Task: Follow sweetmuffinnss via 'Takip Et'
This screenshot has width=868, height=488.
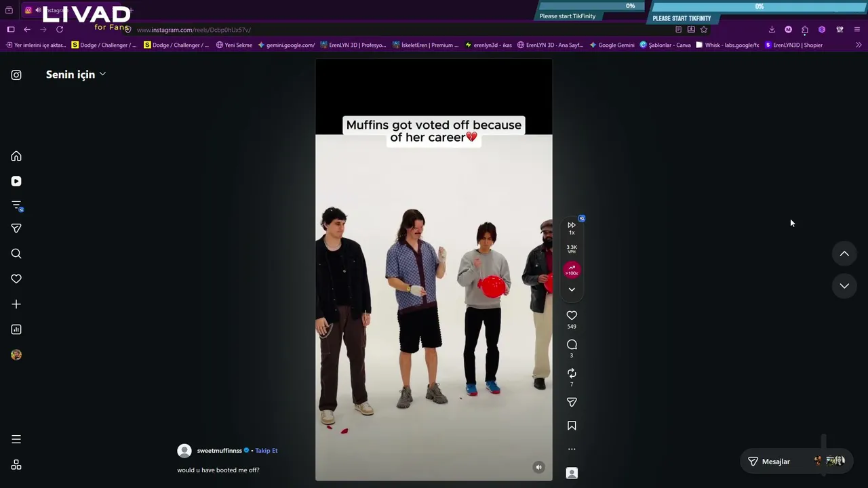Action: click(267, 451)
